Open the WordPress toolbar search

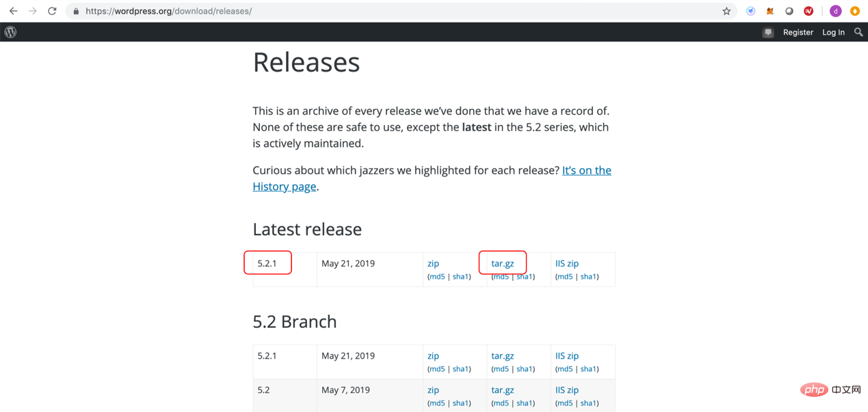pos(858,32)
